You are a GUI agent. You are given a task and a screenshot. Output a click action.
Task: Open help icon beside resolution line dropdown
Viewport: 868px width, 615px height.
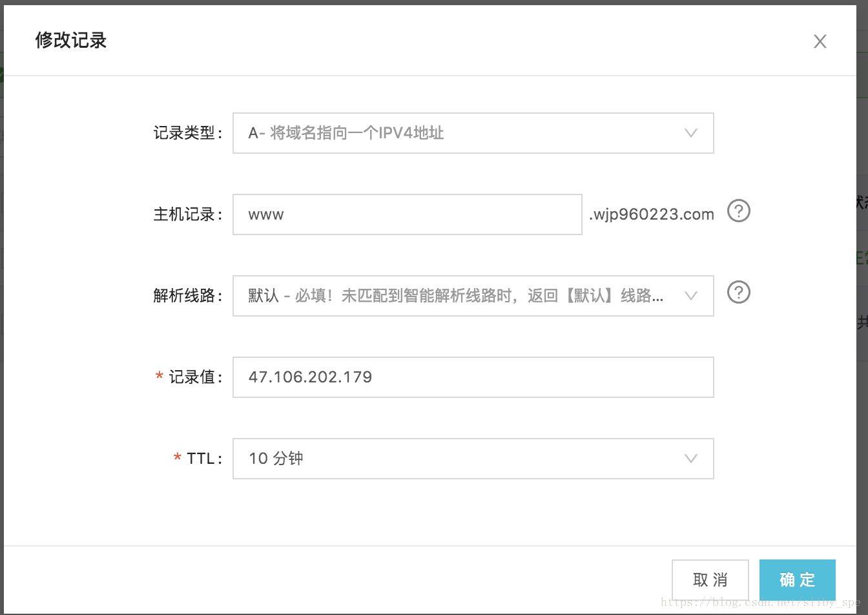click(739, 293)
